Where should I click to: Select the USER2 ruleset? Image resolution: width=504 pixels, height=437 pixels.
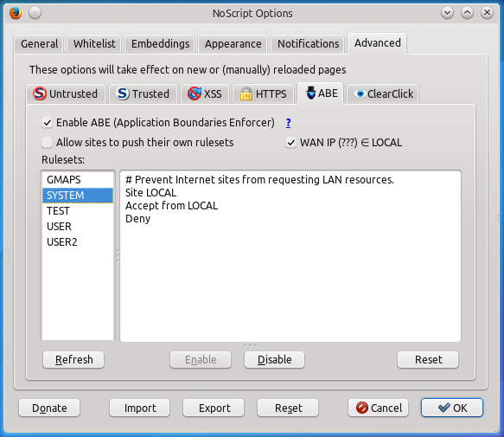[78, 241]
